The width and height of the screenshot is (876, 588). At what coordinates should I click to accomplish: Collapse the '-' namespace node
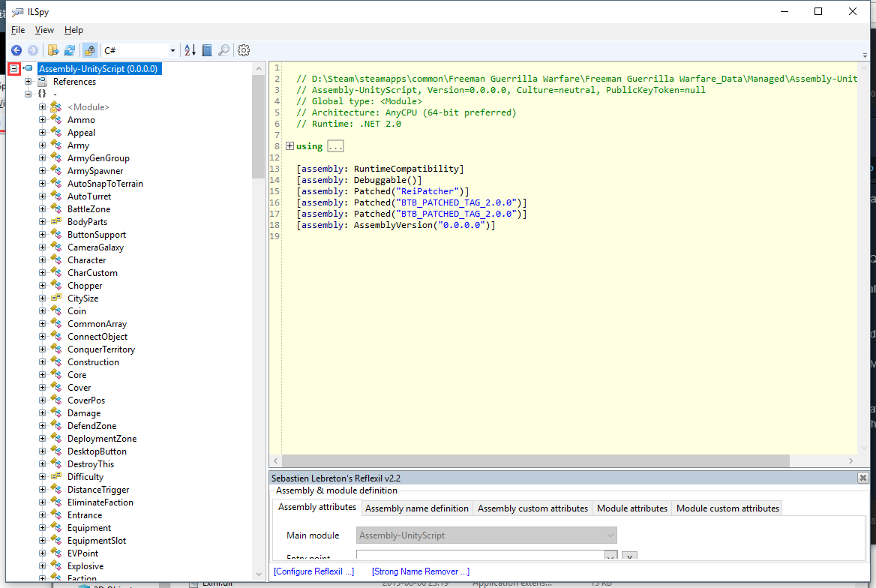click(x=28, y=94)
